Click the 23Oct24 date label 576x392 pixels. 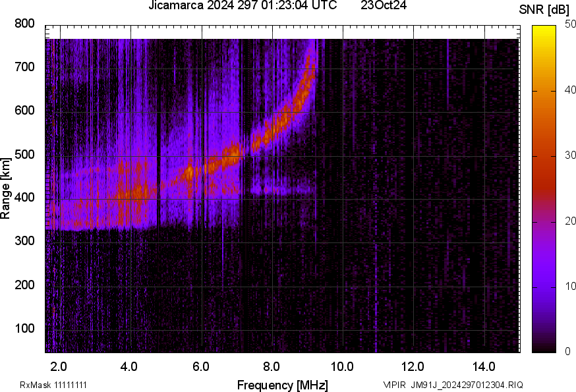[384, 5]
